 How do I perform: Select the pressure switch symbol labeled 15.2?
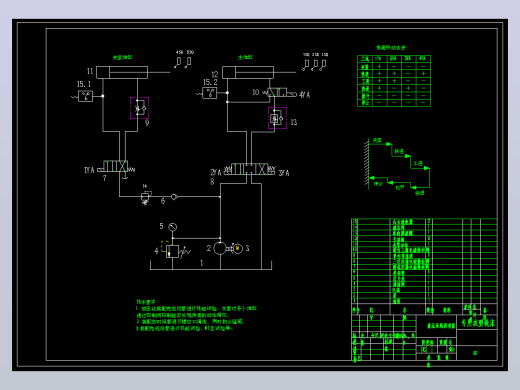point(210,93)
